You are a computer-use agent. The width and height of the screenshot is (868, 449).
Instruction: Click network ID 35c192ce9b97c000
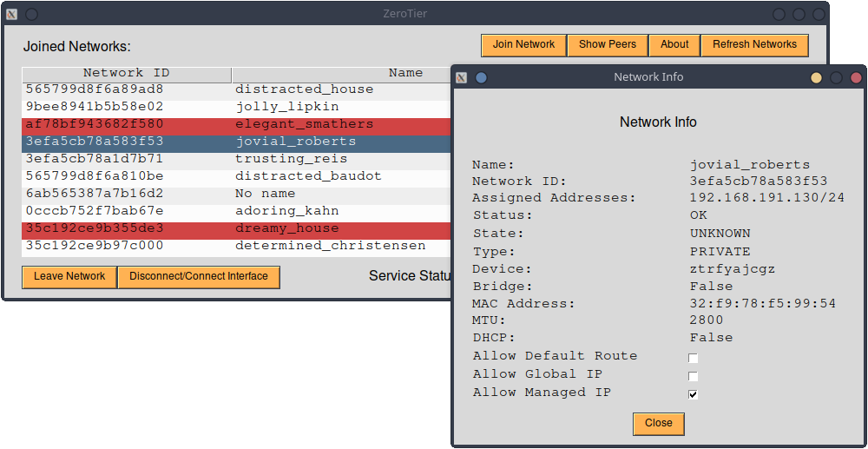(95, 246)
